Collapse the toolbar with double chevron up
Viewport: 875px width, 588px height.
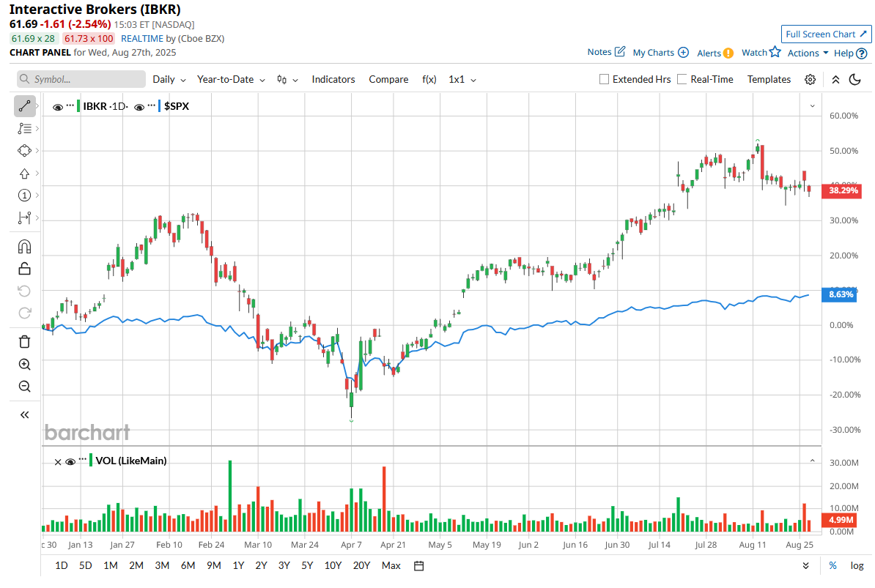(x=835, y=80)
